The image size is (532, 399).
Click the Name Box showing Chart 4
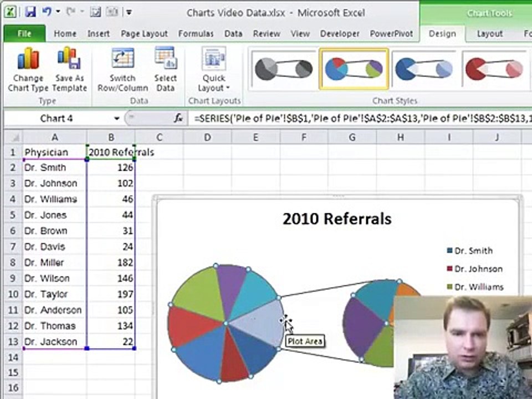pyautogui.click(x=57, y=119)
